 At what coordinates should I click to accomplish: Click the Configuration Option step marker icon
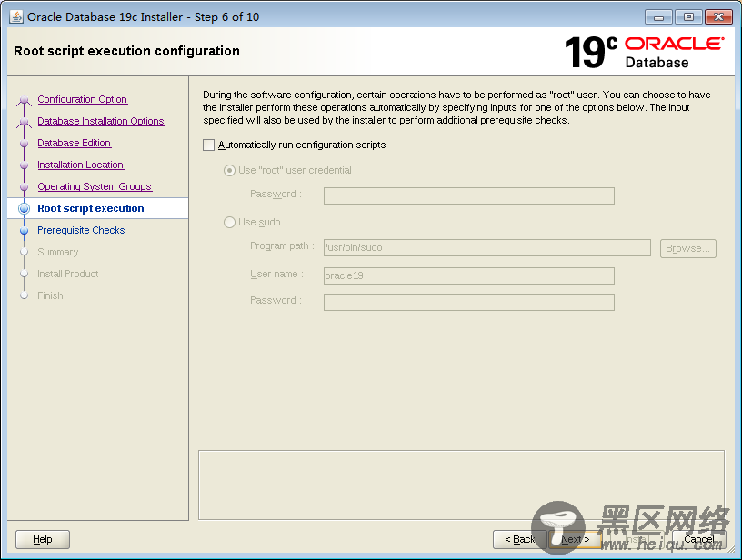25,100
